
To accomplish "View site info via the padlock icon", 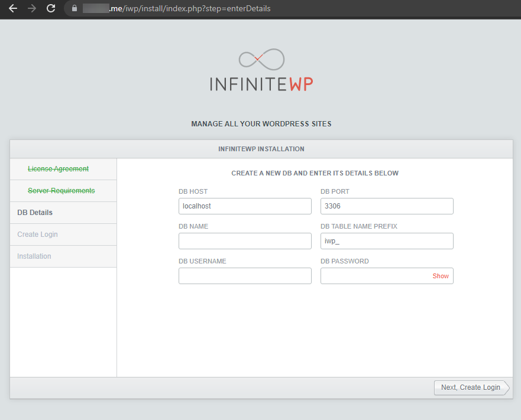I will coord(75,8).
